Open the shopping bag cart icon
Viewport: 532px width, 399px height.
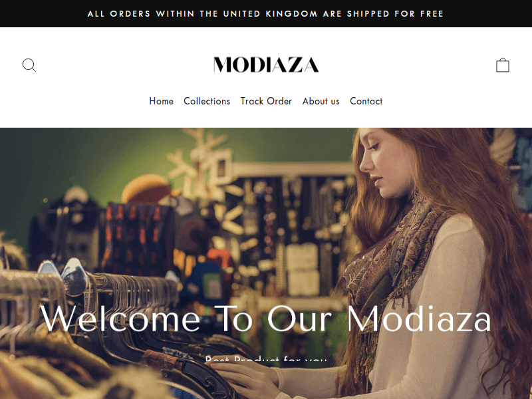503,65
